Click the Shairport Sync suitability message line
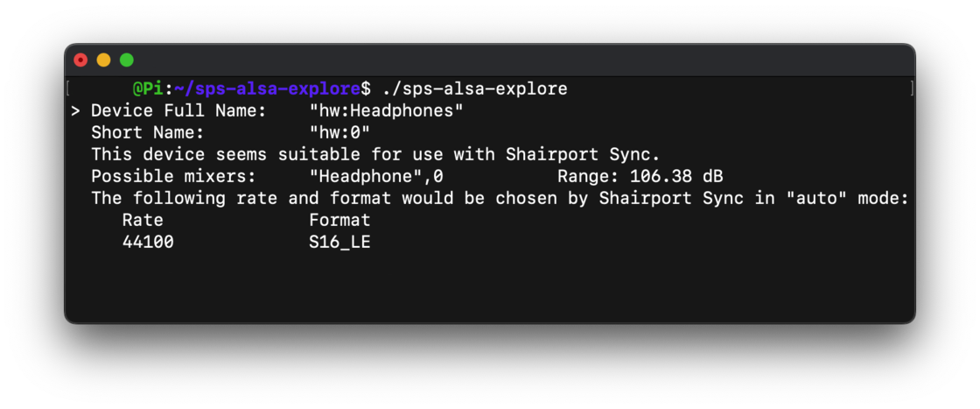 [x=375, y=154]
